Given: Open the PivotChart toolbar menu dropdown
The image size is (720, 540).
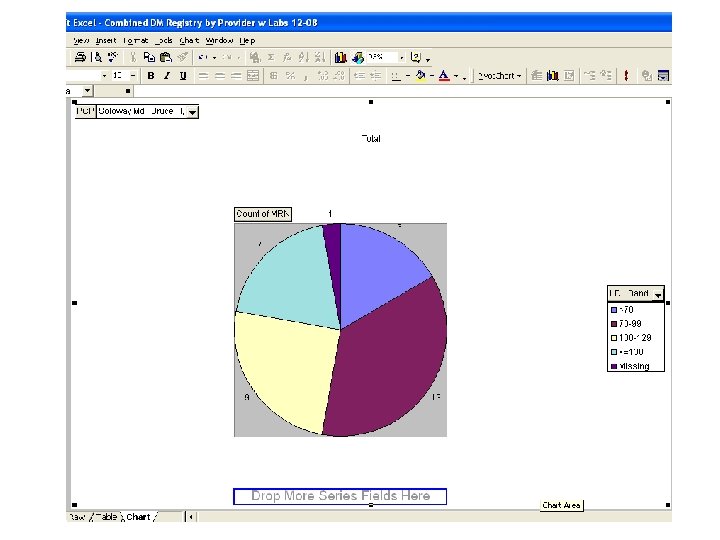Looking at the screenshot, I should click(x=500, y=76).
